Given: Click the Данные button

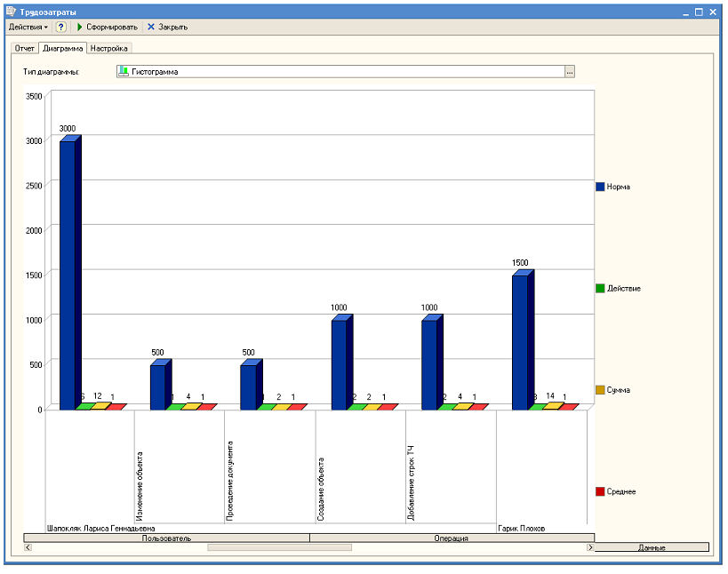Looking at the screenshot, I should point(652,547).
